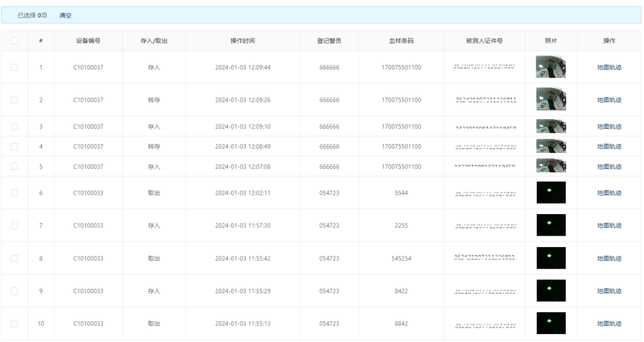This screenshot has height=342, width=644.
Task: Tick the select-all checkbox in table header
Action: coord(14,41)
